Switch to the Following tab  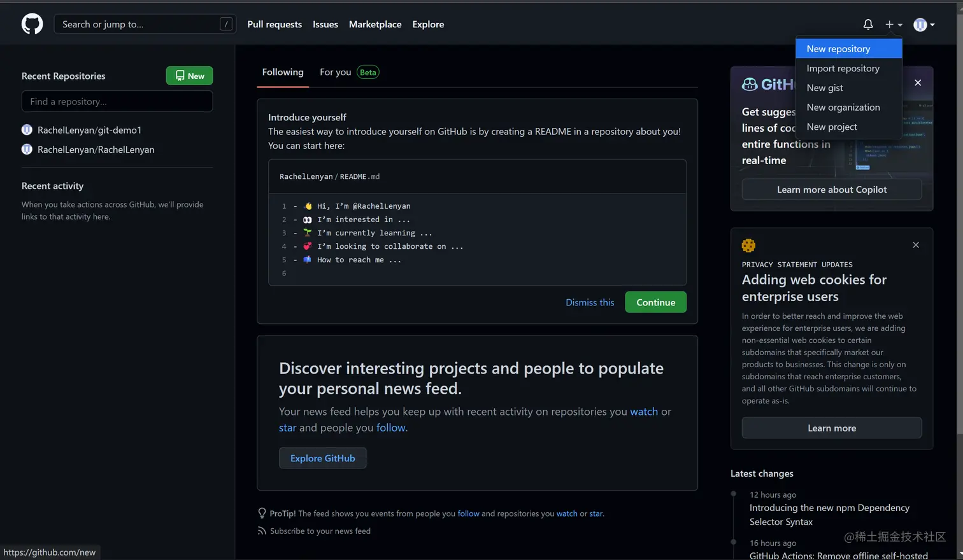283,72
